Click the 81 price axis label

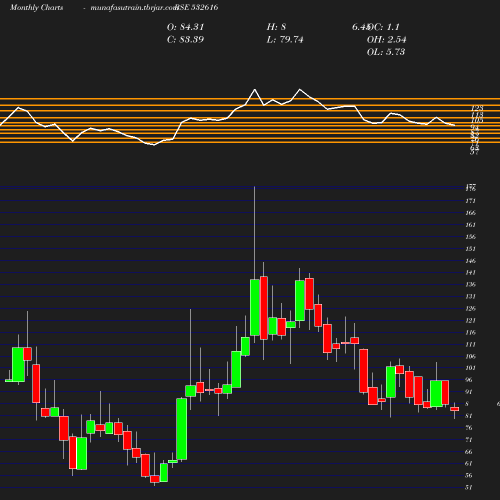[469, 416]
